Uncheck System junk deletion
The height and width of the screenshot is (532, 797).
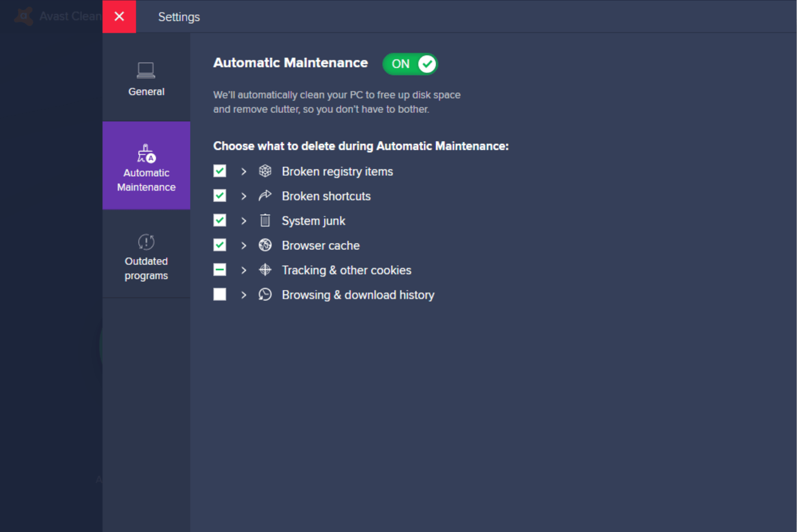pyautogui.click(x=219, y=220)
